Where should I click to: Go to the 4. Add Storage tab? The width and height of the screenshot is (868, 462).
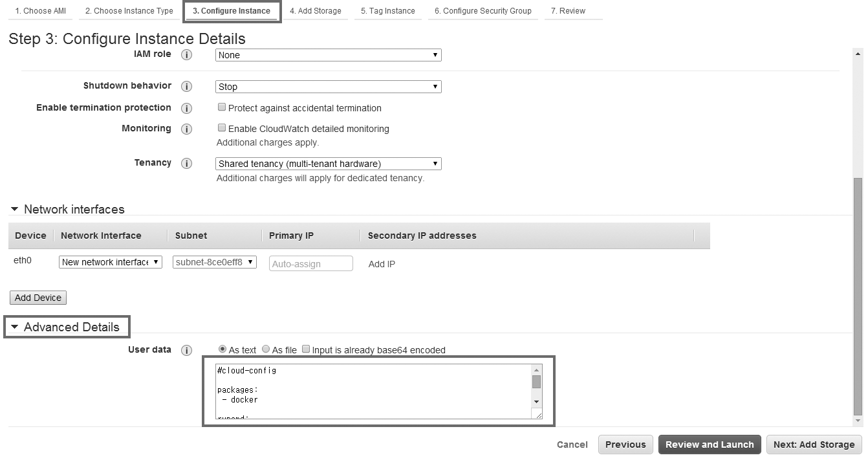tap(315, 11)
